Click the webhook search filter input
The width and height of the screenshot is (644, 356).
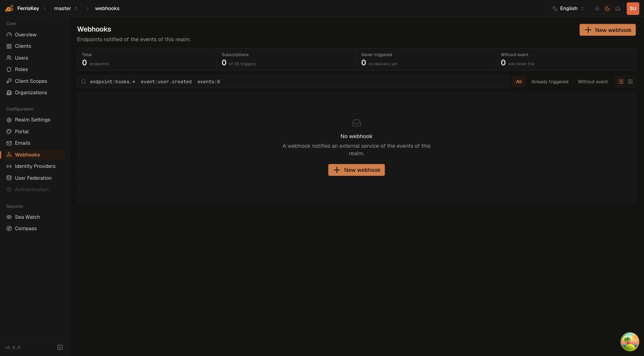[x=293, y=82]
